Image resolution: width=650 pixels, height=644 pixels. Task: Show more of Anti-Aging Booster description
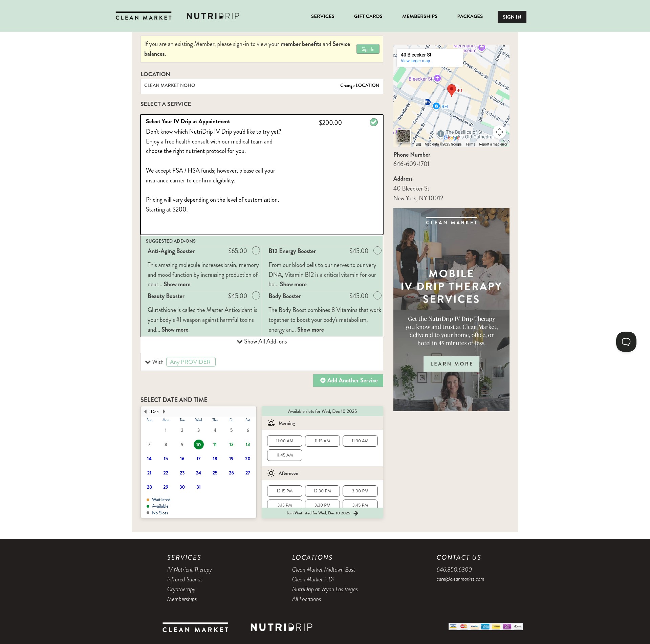(177, 284)
